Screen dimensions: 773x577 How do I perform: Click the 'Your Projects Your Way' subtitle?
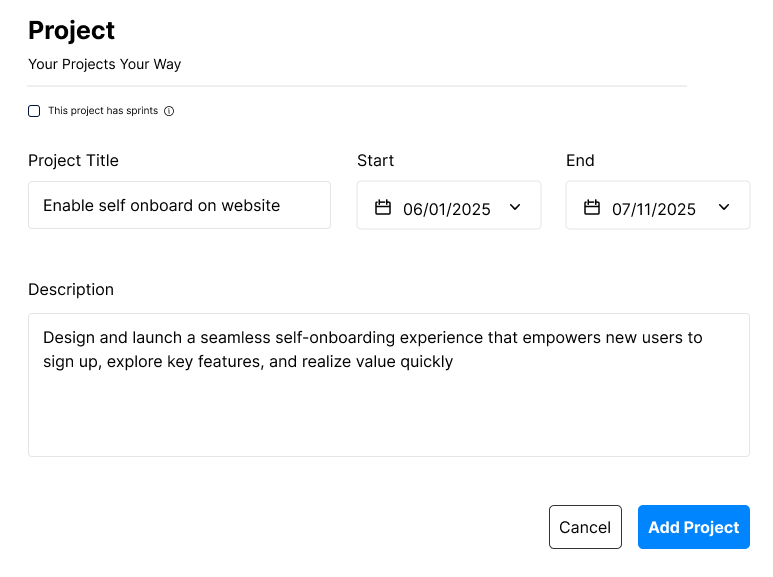point(105,64)
